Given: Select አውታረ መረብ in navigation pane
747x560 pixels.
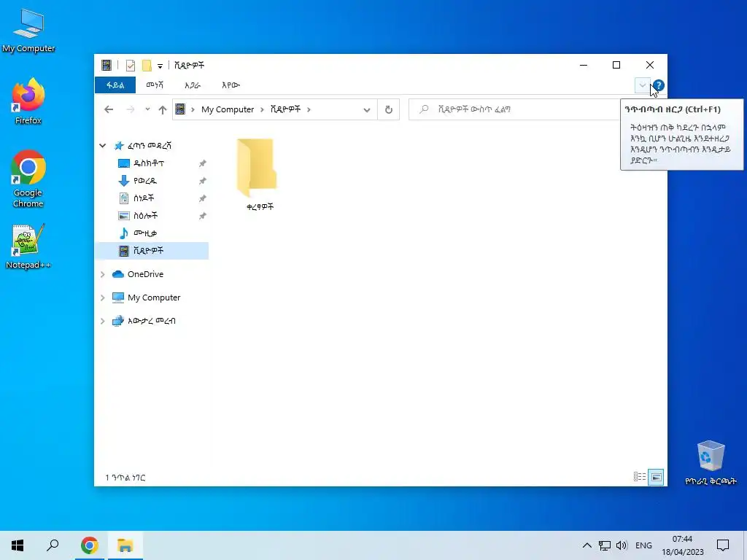Looking at the screenshot, I should click(x=151, y=321).
